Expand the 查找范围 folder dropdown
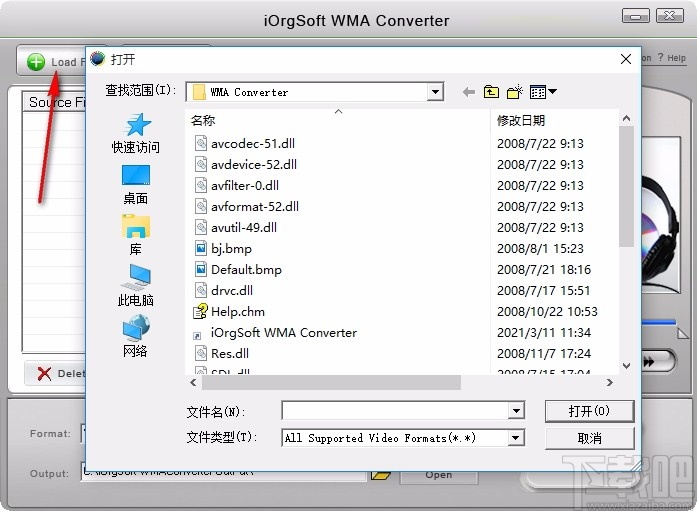Viewport: 697px width, 511px height. tap(435, 92)
